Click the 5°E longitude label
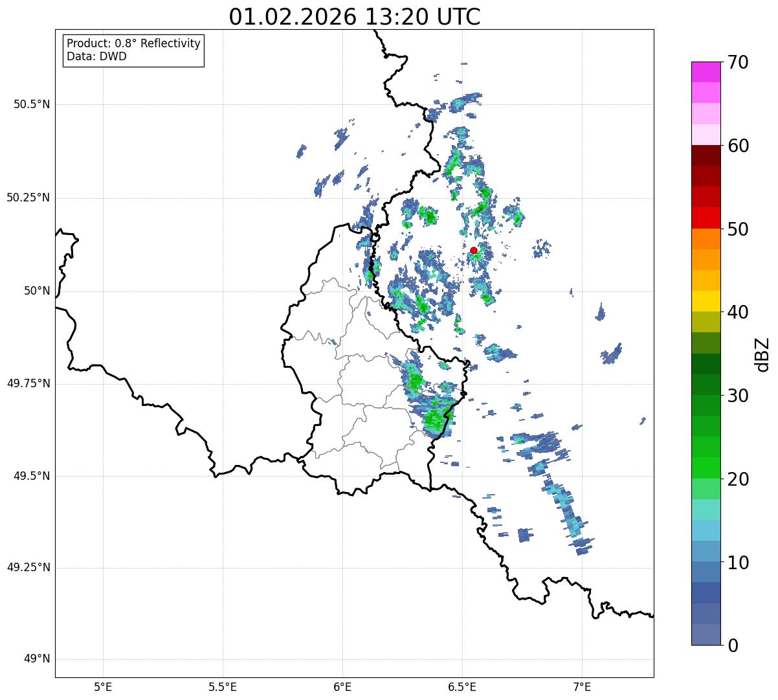The width and height of the screenshot is (778, 700). 103,686
